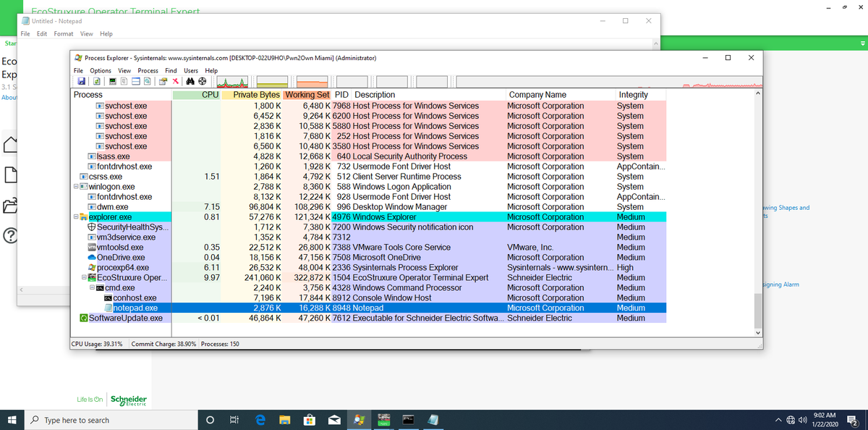Screen dimensions: 868x430
Task: Open the System Information toolbar icon
Action: pos(112,81)
